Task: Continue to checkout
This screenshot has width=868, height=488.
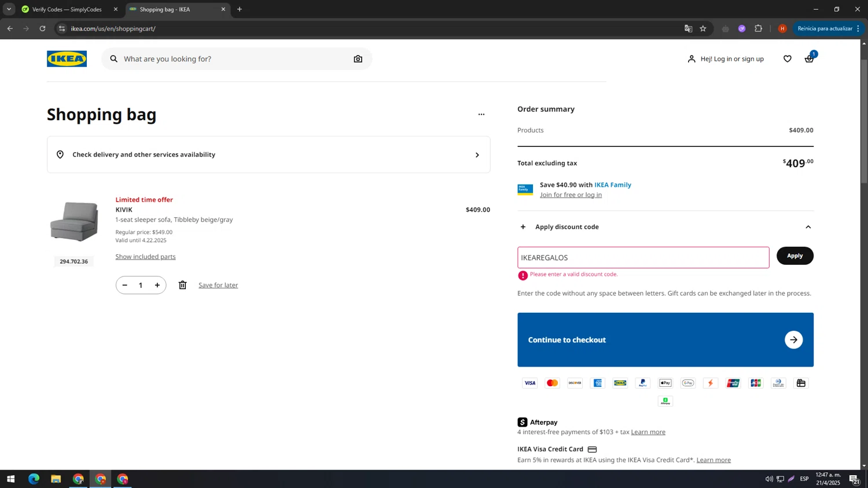Action: 665,340
